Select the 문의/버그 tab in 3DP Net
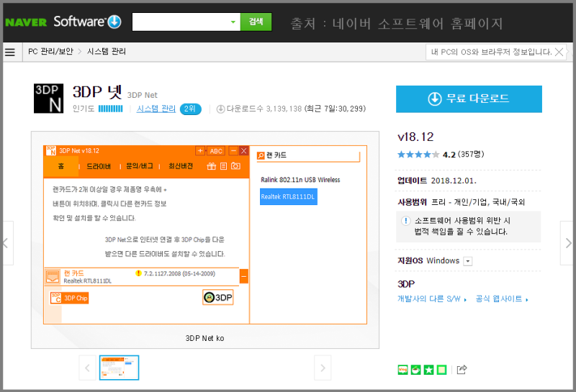 (x=140, y=166)
